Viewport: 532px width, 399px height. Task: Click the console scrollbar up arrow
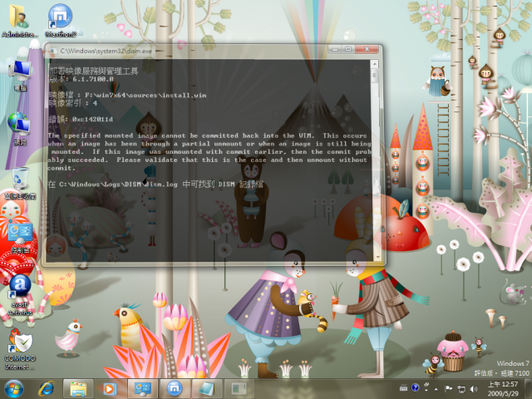point(375,64)
